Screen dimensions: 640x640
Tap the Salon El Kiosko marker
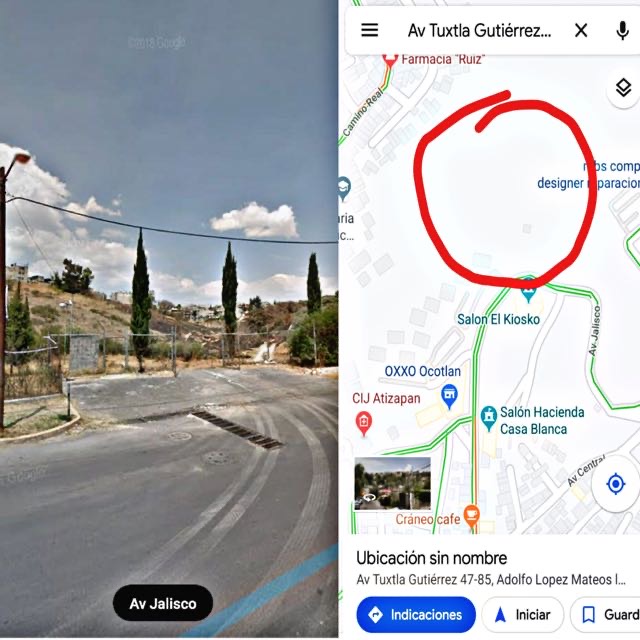click(528, 290)
